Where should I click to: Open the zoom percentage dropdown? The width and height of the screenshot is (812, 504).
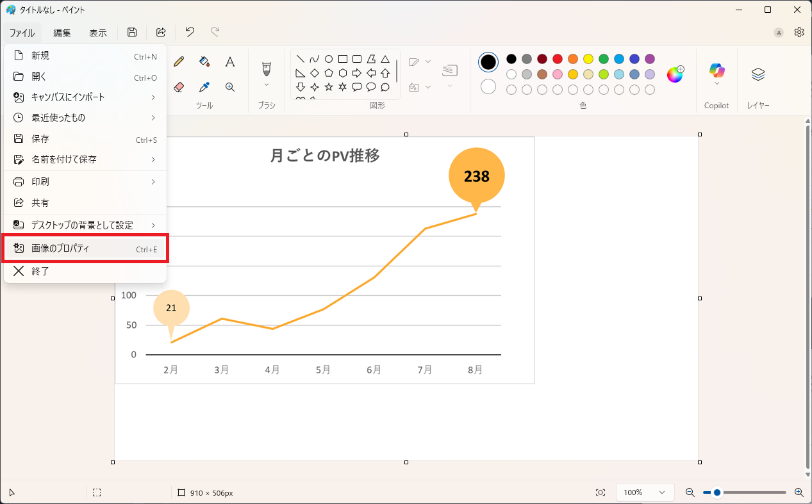[x=644, y=492]
